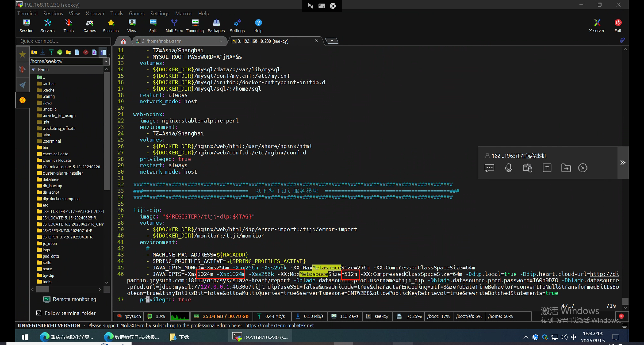Upload files using green up arrow
This screenshot has width=644, height=345.
pos(51,52)
